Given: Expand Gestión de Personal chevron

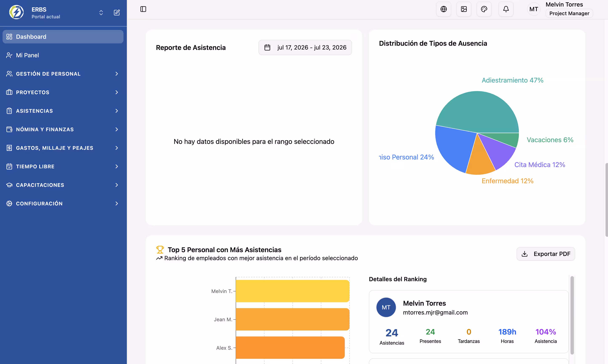Looking at the screenshot, I should [117, 74].
